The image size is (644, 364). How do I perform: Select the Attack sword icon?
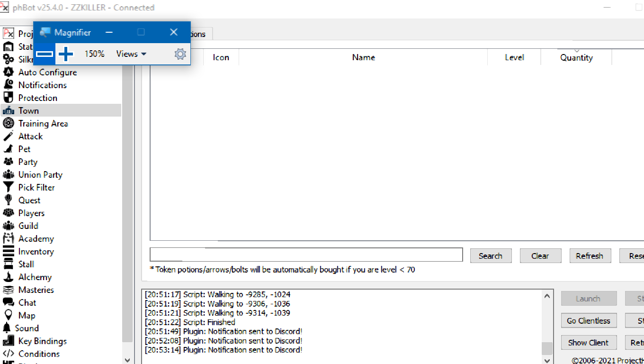click(x=9, y=136)
